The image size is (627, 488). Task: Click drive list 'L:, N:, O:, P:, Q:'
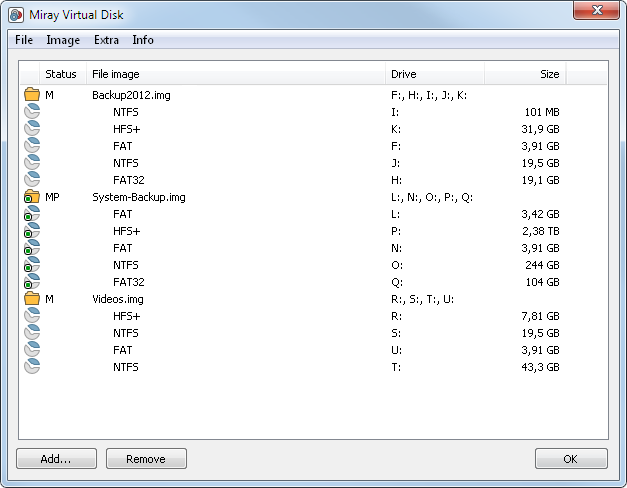coord(432,197)
